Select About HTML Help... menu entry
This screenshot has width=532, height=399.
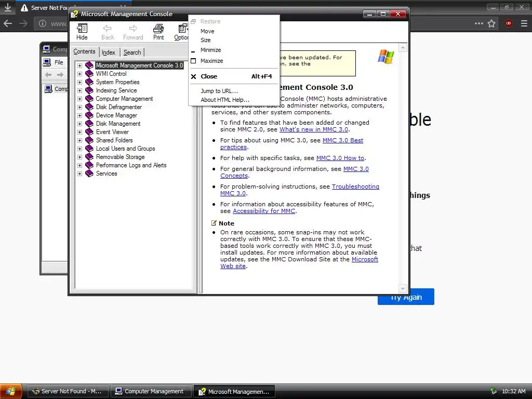234,100
